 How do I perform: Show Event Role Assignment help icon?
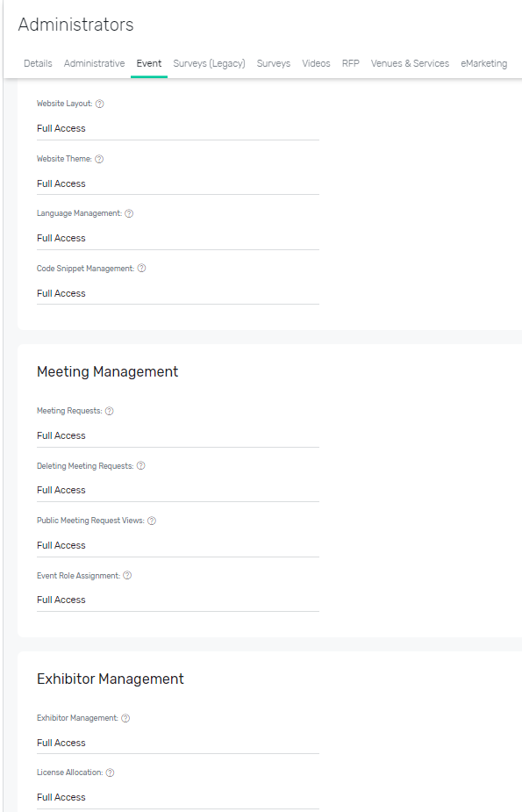pos(127,576)
